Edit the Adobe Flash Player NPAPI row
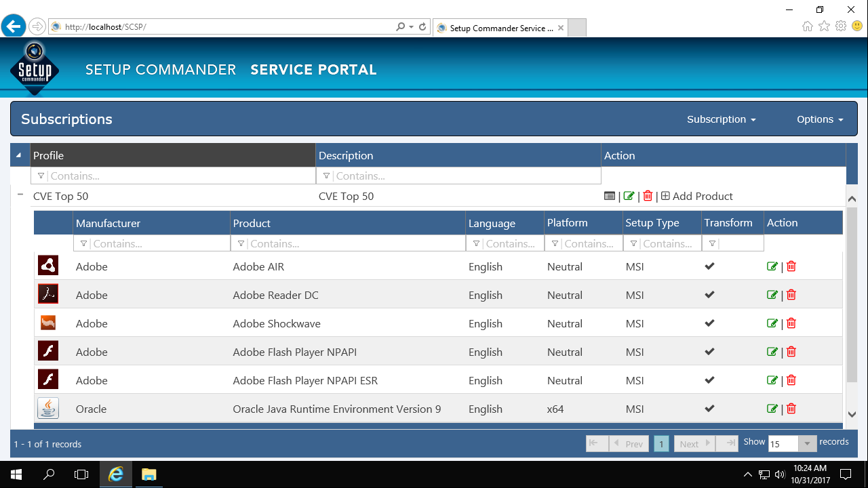This screenshot has height=488, width=868. click(772, 352)
